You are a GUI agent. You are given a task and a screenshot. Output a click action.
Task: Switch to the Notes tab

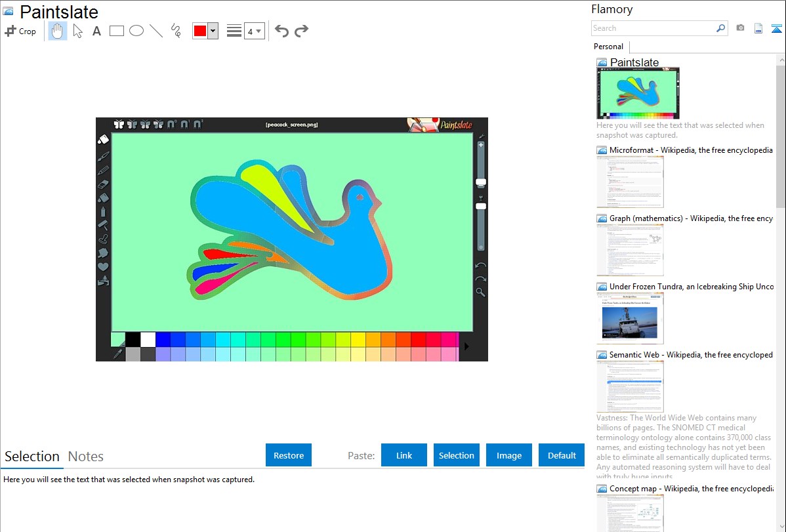point(86,457)
